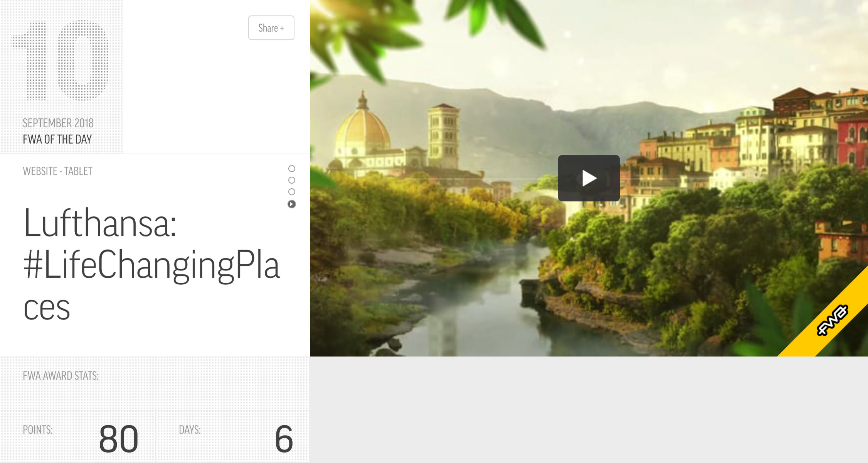Click the empty gray area below the video

(589, 410)
